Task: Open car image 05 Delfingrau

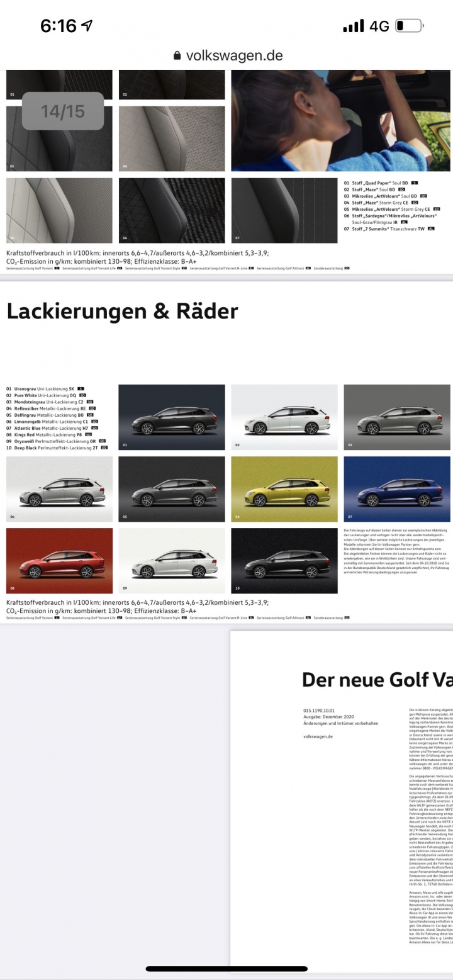Action: [x=172, y=489]
